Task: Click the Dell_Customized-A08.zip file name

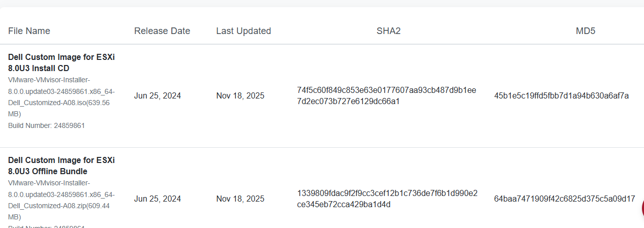Action: click(61, 200)
